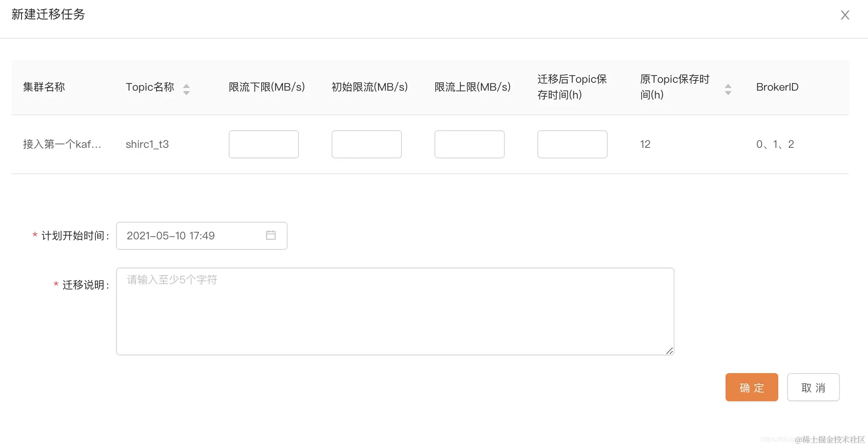Screen dimensions: 868x447
Task: Click the BrokerID column header
Action: click(x=777, y=87)
